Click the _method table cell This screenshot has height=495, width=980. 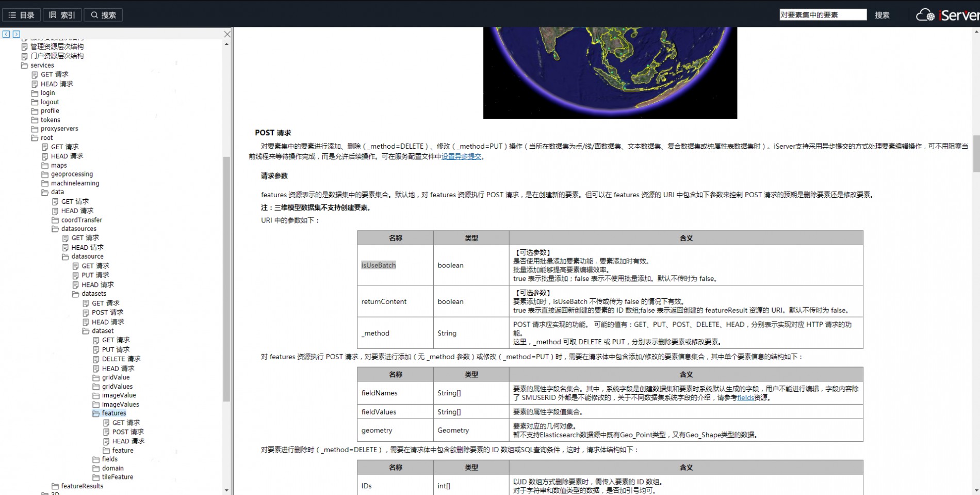pyautogui.click(x=395, y=333)
